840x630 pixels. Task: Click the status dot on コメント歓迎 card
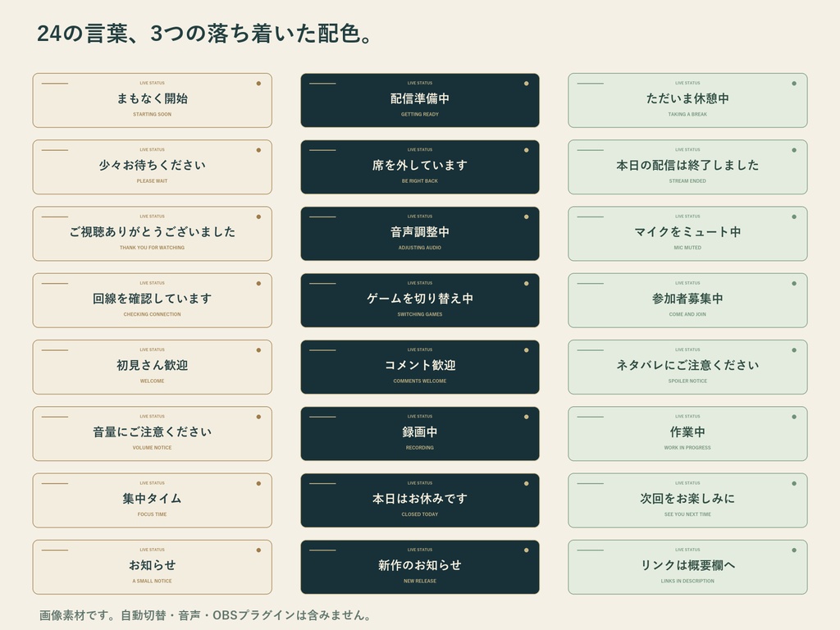[x=526, y=350]
